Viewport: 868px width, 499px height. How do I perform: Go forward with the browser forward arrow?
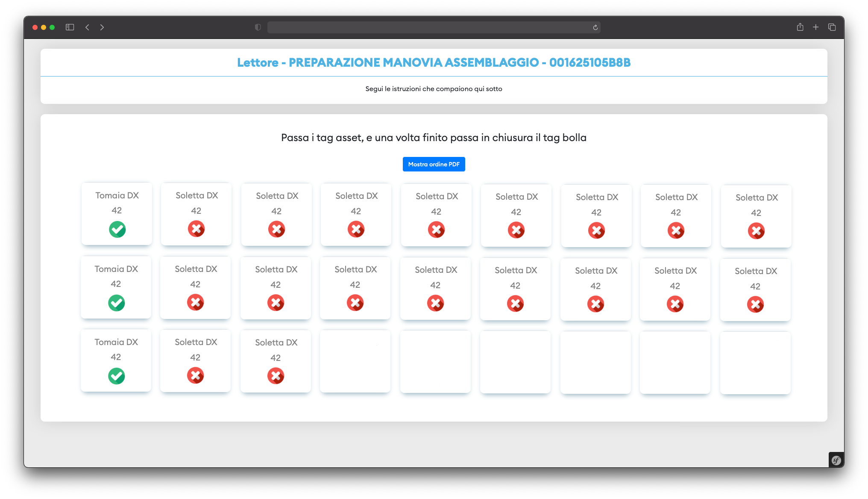[x=102, y=27]
